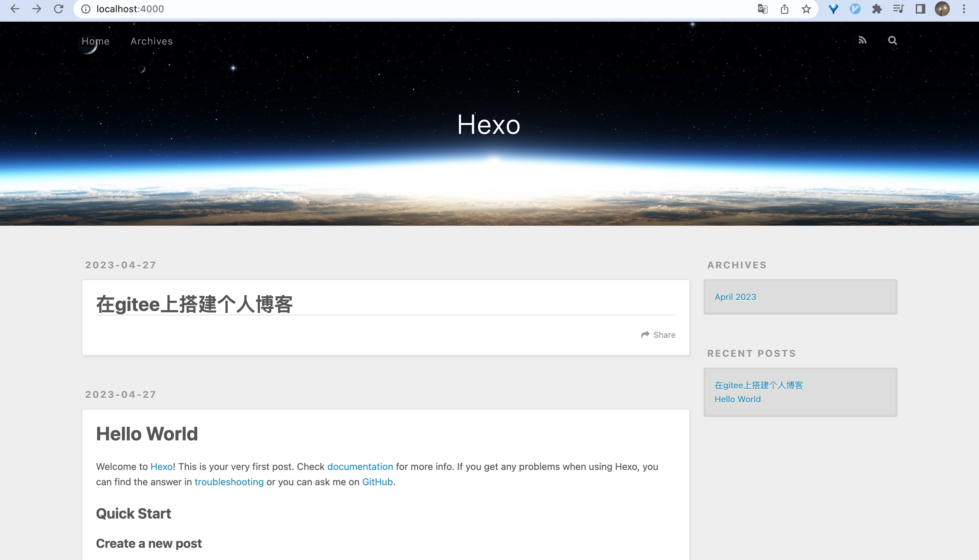The width and height of the screenshot is (979, 560).
Task: Click the site info icon in the address bar
Action: coord(86,9)
